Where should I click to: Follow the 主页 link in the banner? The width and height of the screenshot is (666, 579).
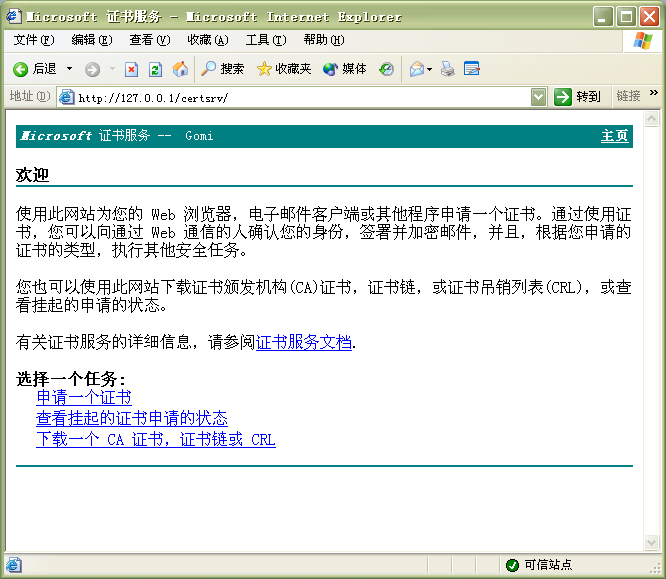point(615,136)
